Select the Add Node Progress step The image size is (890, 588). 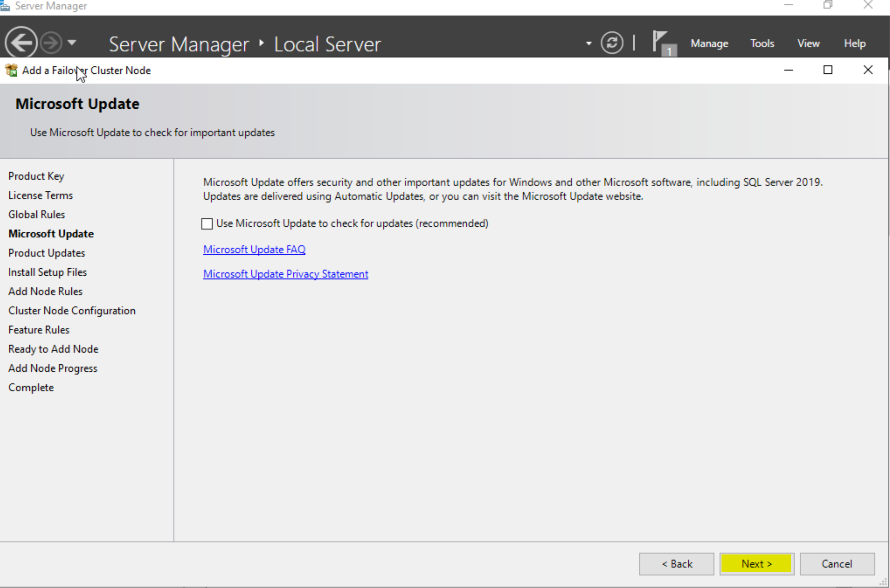click(52, 369)
